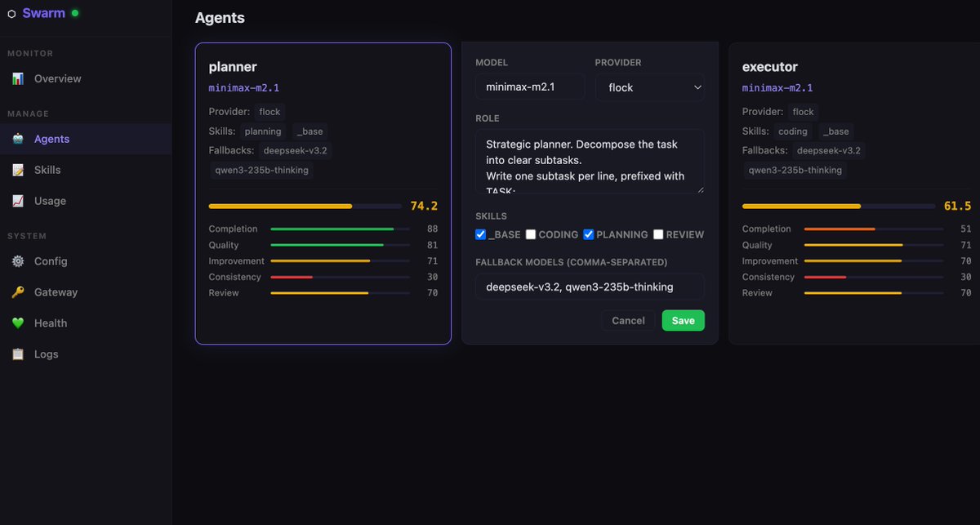Image resolution: width=980 pixels, height=525 pixels.
Task: Click the green status dot beside Swarm
Action: [x=75, y=13]
